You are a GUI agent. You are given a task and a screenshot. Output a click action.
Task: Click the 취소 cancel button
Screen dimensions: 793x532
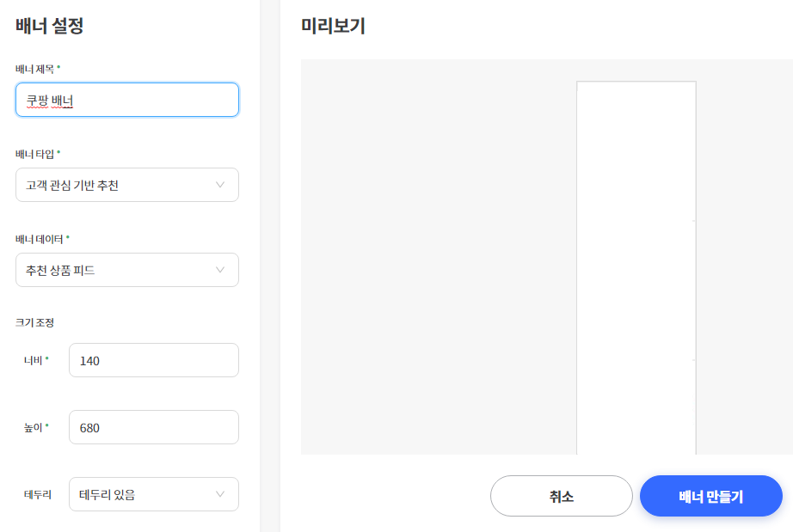click(561, 496)
